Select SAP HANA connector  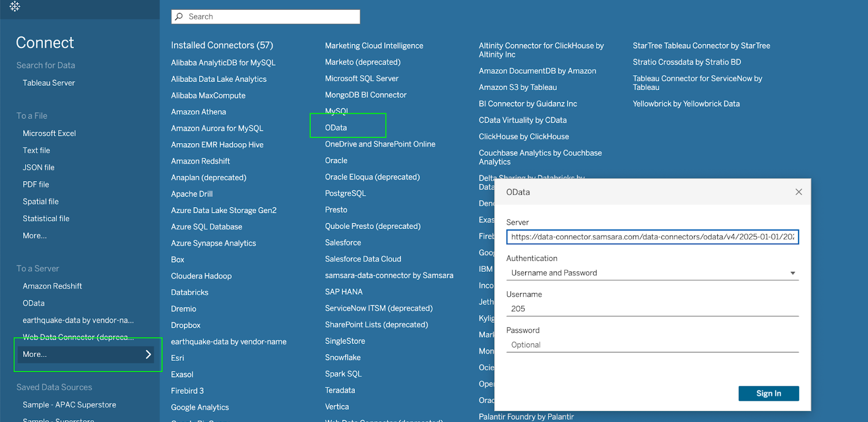pos(343,292)
